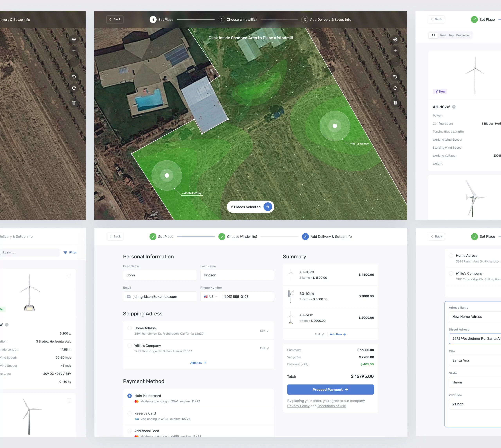This screenshot has height=448, width=501.
Task: Switch to the Bestseller tab
Action: point(463,35)
